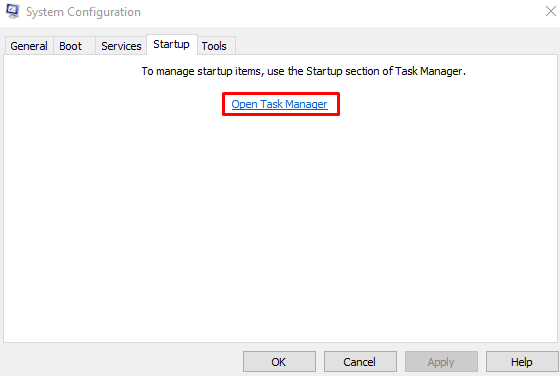Screen dimensions: 560x376
Task: Click the word 'Manager' in the underlined link
Action: pos(306,104)
